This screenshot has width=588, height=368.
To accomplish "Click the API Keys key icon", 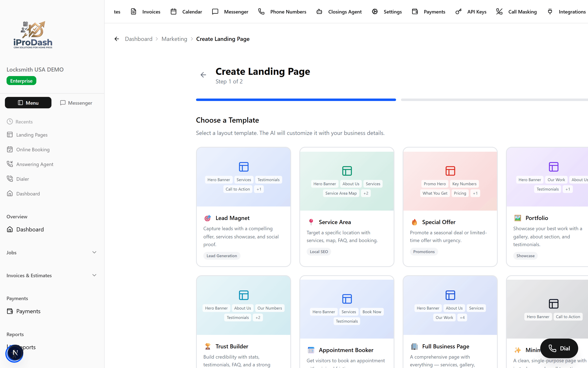I will coord(459,11).
